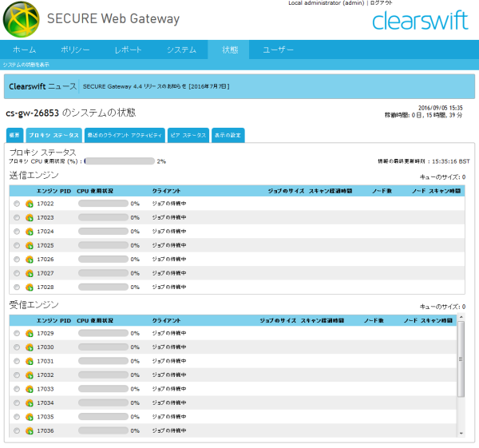
Task: Click the clearswift brand logo
Action: point(420,21)
